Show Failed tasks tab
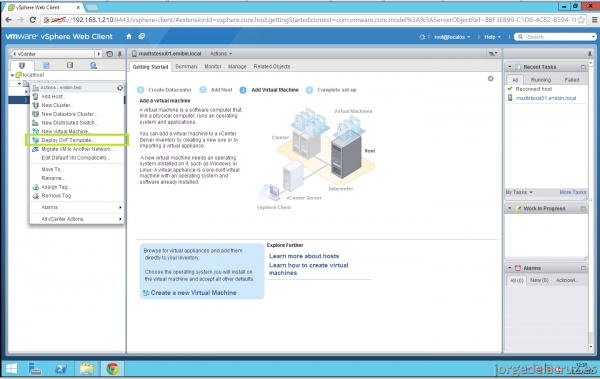This screenshot has width=600, height=379. pos(572,80)
